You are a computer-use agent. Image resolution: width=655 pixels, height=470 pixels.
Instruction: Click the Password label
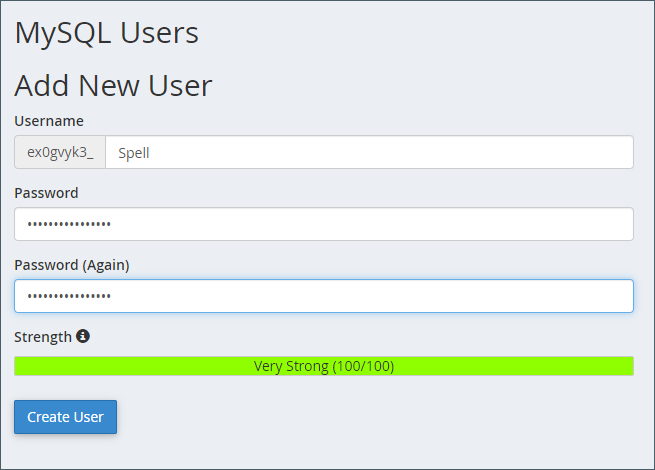tap(46, 193)
